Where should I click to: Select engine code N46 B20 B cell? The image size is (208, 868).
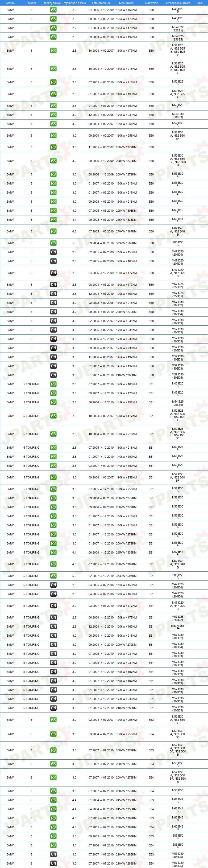178,10
